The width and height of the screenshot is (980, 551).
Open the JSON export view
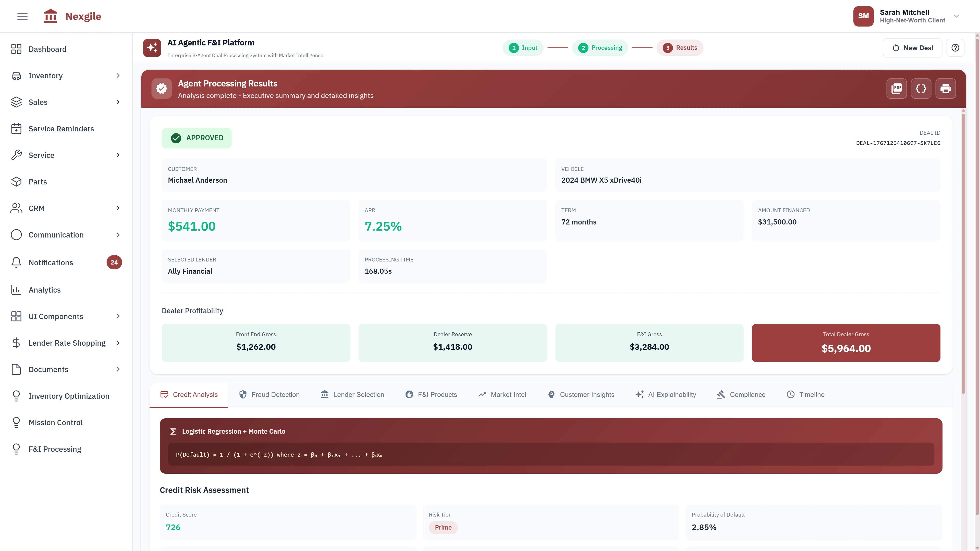point(921,88)
